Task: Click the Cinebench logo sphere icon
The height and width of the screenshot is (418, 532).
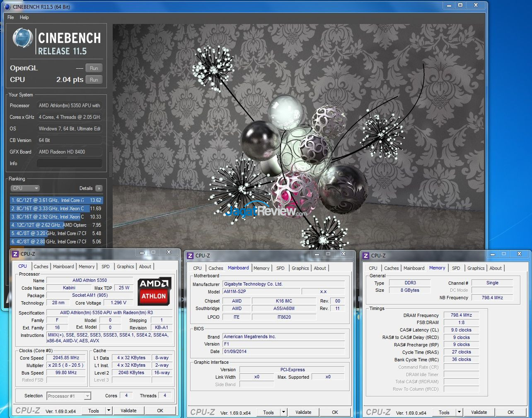Action: click(23, 38)
